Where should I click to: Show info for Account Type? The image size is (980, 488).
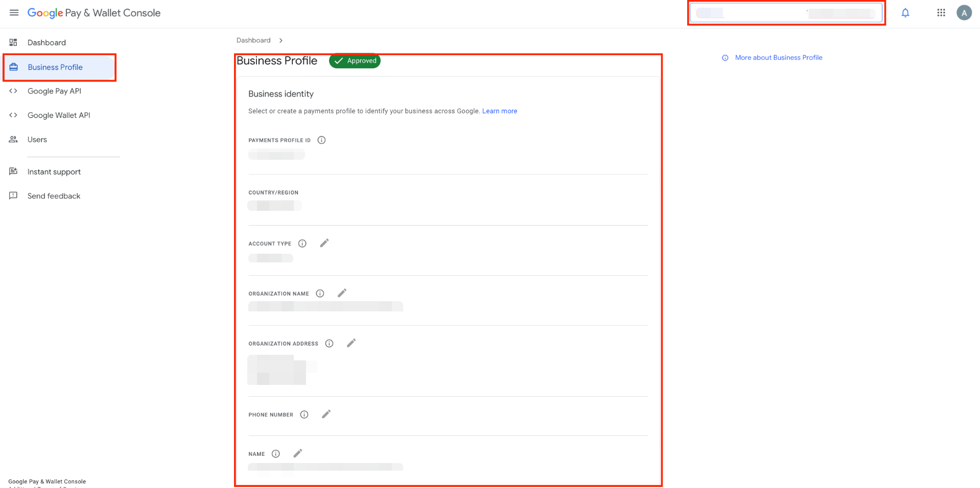click(302, 243)
